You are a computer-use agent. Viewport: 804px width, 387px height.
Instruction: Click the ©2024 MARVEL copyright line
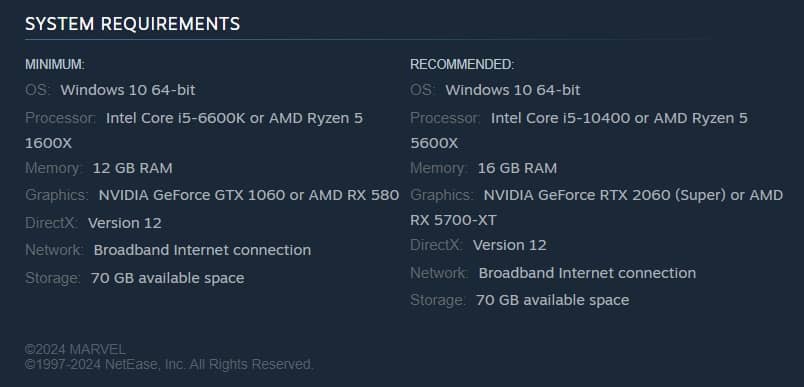(75, 350)
